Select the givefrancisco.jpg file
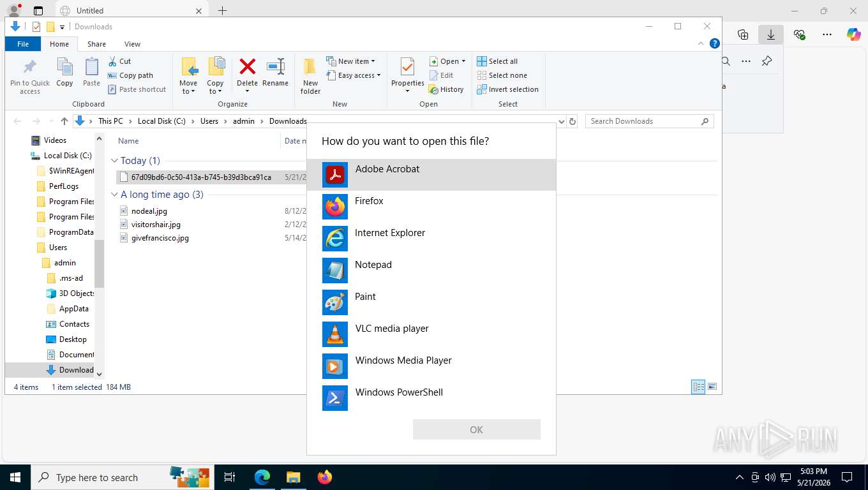868x490 pixels. coord(160,238)
